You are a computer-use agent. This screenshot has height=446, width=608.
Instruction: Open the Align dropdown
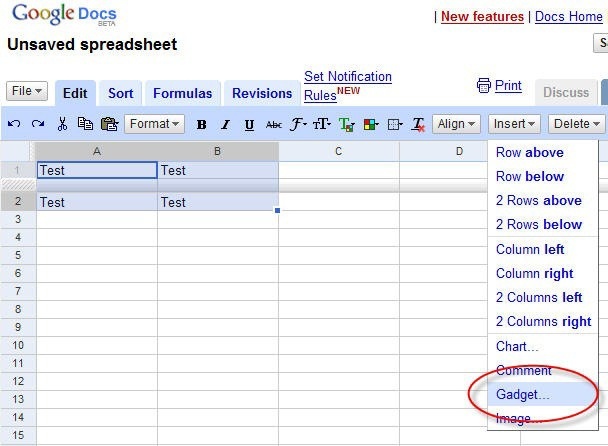[456, 124]
